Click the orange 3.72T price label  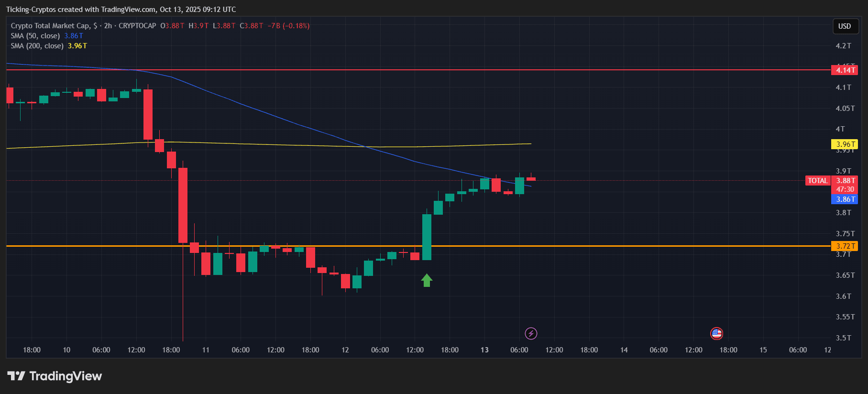click(845, 246)
